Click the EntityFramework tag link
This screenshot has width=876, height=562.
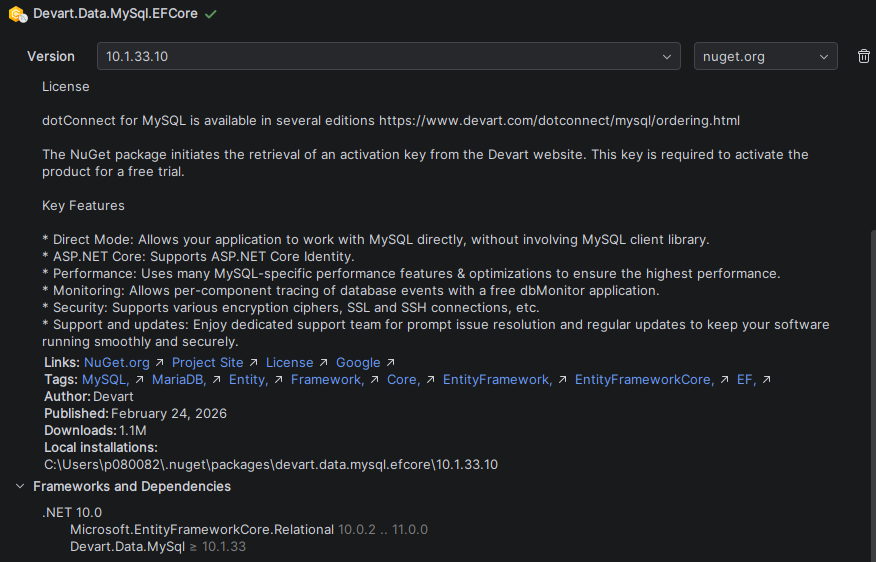(497, 380)
